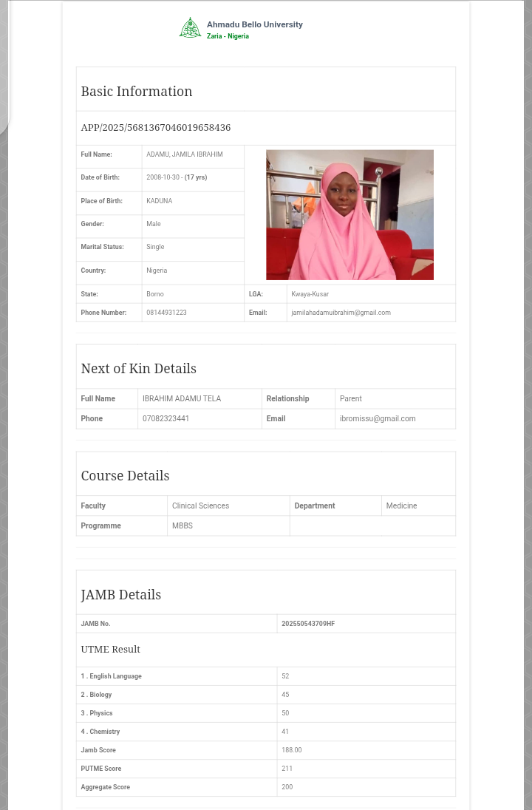Select the APP/2025 application number
Screen dimensions: 532x810
pos(155,128)
